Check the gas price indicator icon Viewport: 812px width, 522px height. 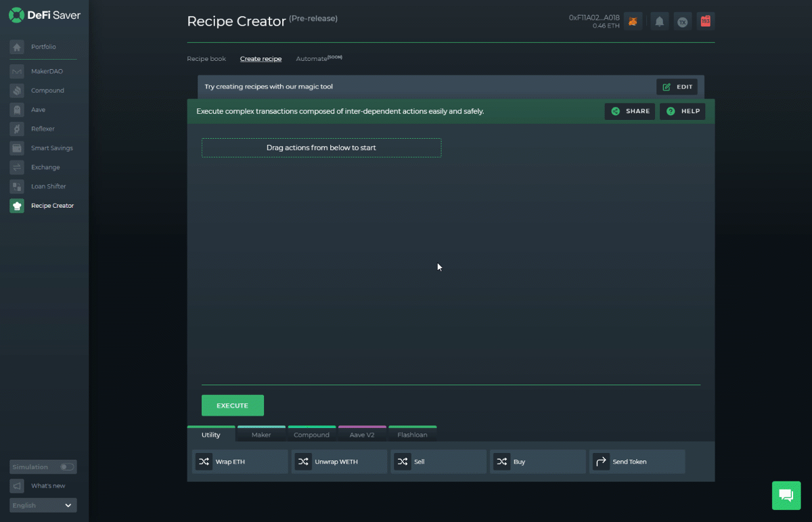point(705,21)
